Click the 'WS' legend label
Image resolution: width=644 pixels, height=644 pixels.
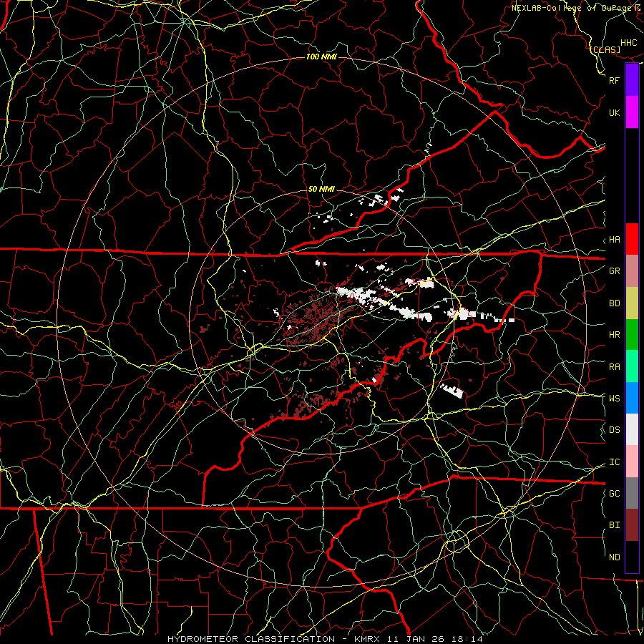tap(614, 399)
